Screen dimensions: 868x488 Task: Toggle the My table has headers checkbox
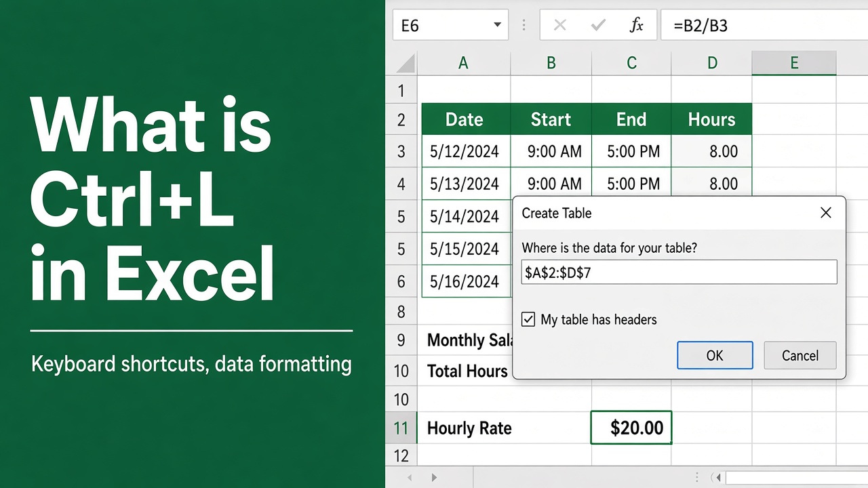pyautogui.click(x=528, y=319)
